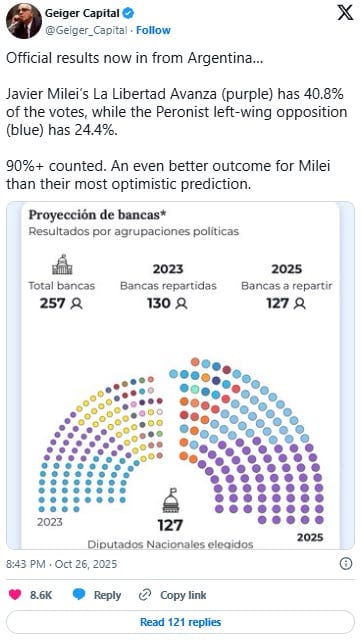Follow the Geiger Capital account

click(x=153, y=30)
